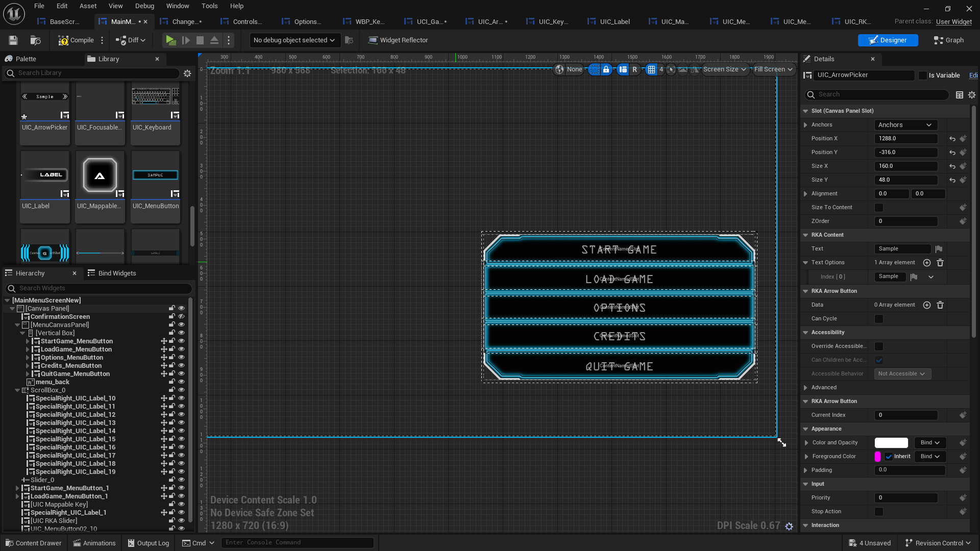
Task: Switch to Graph mode
Action: point(948,40)
